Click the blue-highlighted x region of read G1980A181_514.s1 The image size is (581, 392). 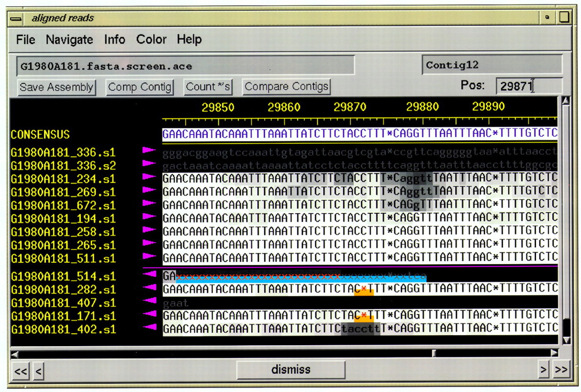tap(301, 277)
